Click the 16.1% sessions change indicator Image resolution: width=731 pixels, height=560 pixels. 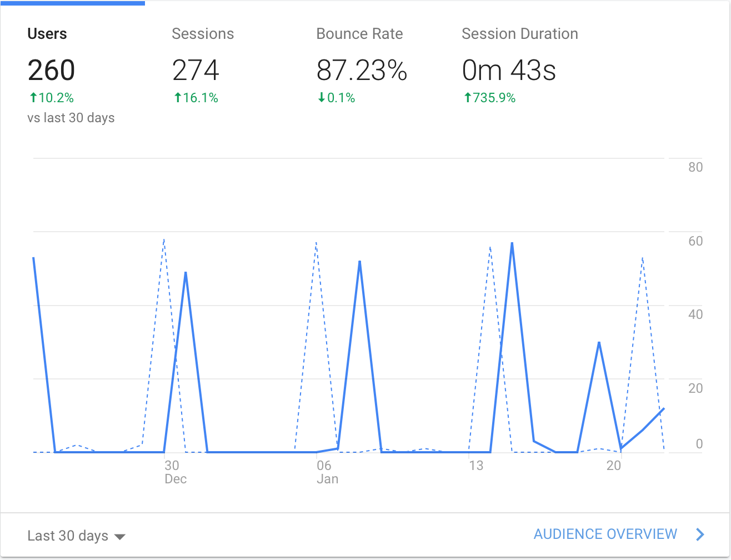coord(196,98)
